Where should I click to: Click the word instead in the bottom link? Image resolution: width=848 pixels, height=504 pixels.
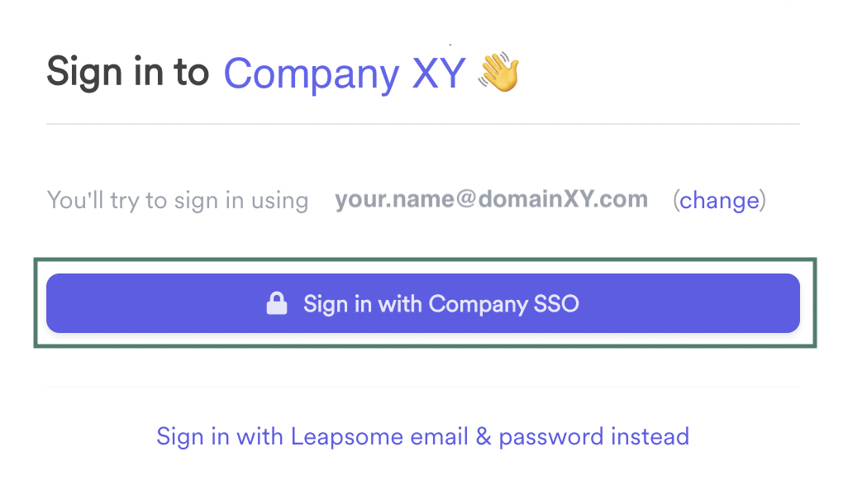[x=649, y=435]
